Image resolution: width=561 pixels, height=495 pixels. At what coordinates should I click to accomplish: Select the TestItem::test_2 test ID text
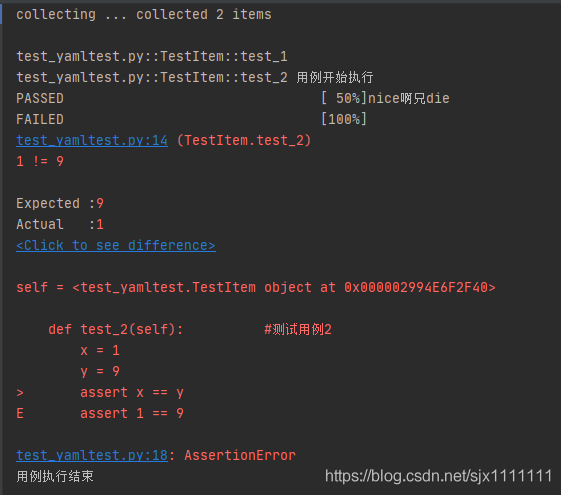pyautogui.click(x=152, y=77)
